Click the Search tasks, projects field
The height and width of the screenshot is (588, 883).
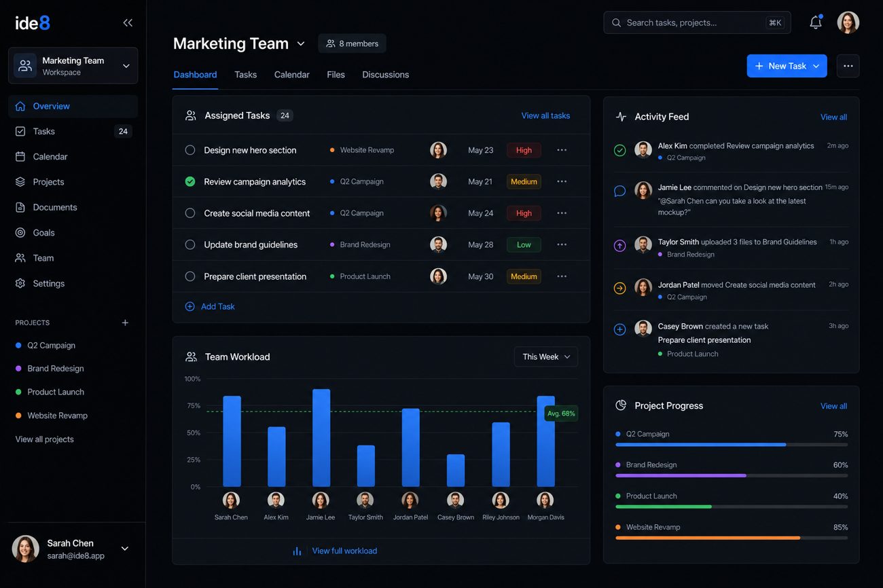coord(697,22)
